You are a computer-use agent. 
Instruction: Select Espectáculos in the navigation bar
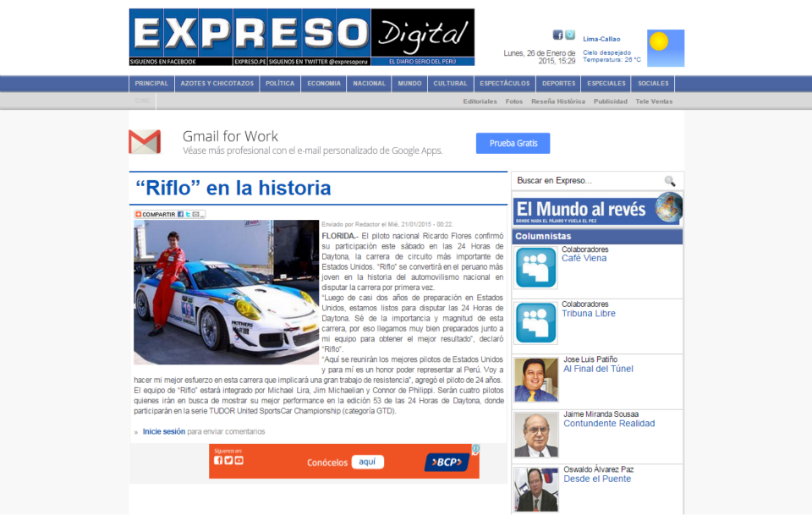click(x=504, y=84)
